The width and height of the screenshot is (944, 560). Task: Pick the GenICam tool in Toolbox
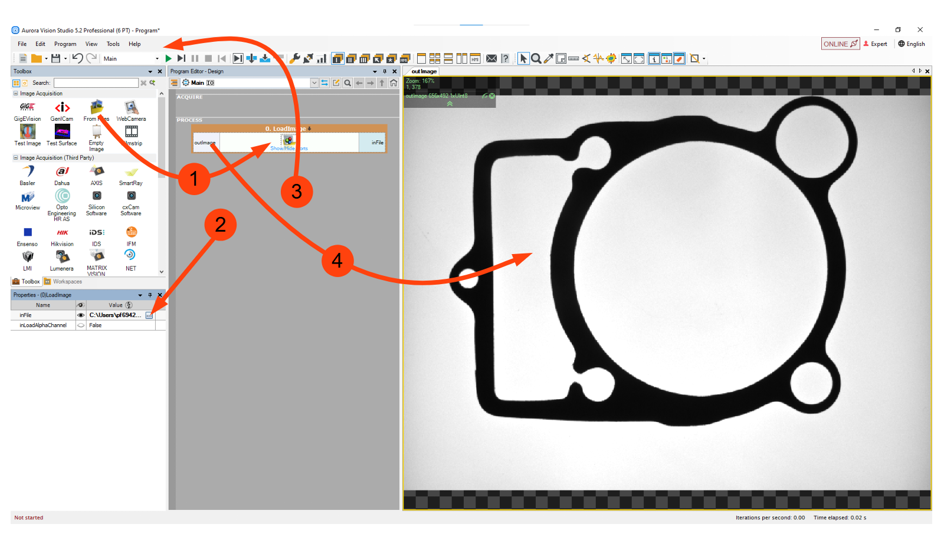coord(62,110)
